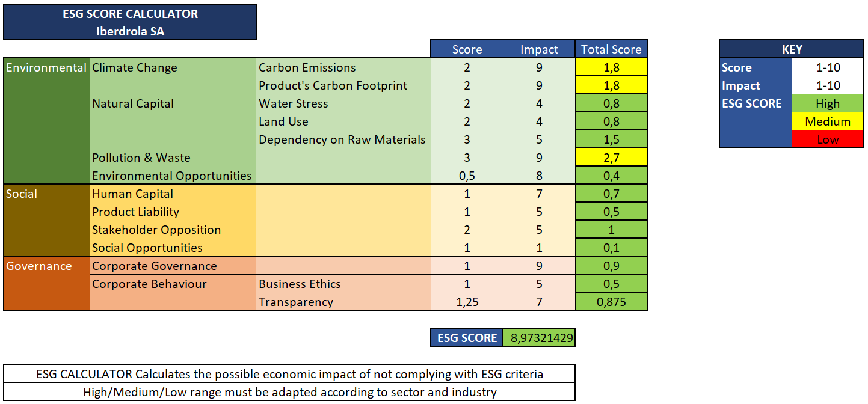Image resolution: width=868 pixels, height=404 pixels.
Task: Click the Transparency score value 1,25
Action: coord(467,302)
